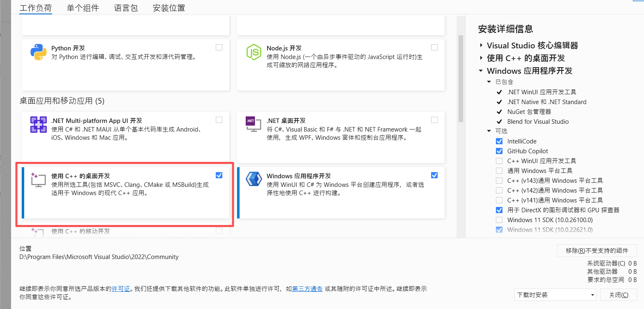This screenshot has width=644, height=309.
Task: Switch to the 安装位置 tab
Action: point(169,8)
